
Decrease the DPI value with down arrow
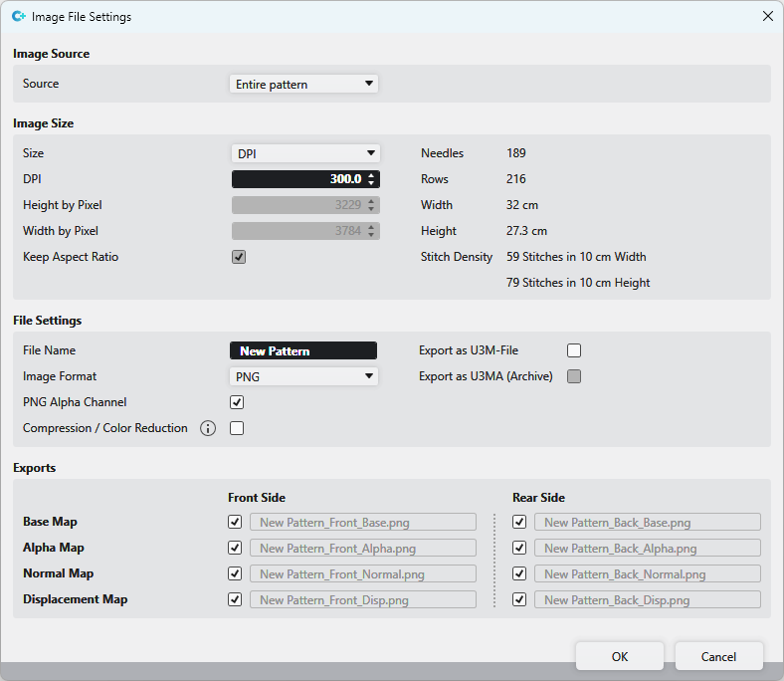tap(371, 183)
